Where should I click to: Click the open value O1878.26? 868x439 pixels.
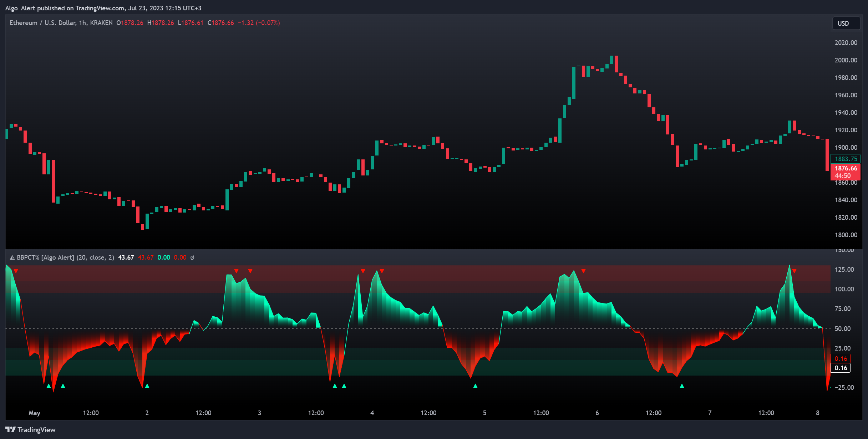pos(130,23)
